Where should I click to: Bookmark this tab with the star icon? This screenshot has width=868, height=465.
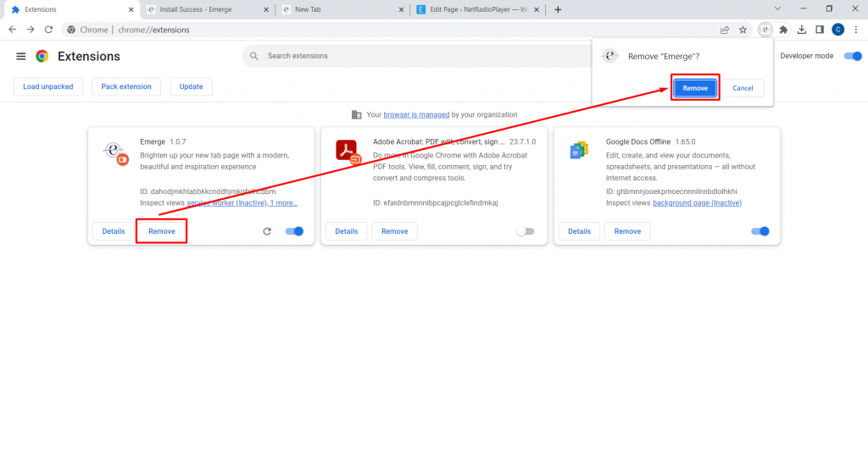coord(743,30)
